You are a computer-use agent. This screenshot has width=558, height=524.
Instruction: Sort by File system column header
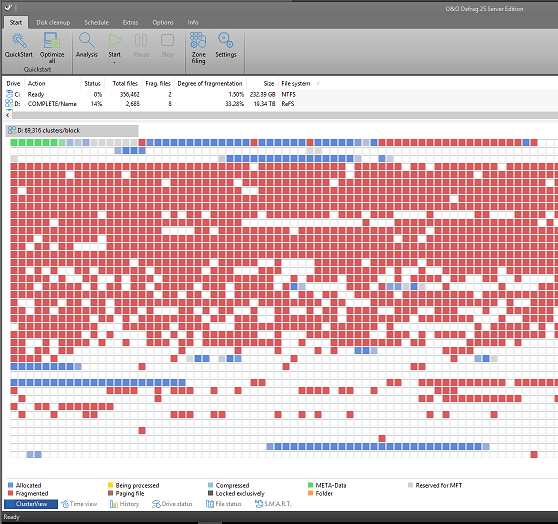click(x=296, y=84)
